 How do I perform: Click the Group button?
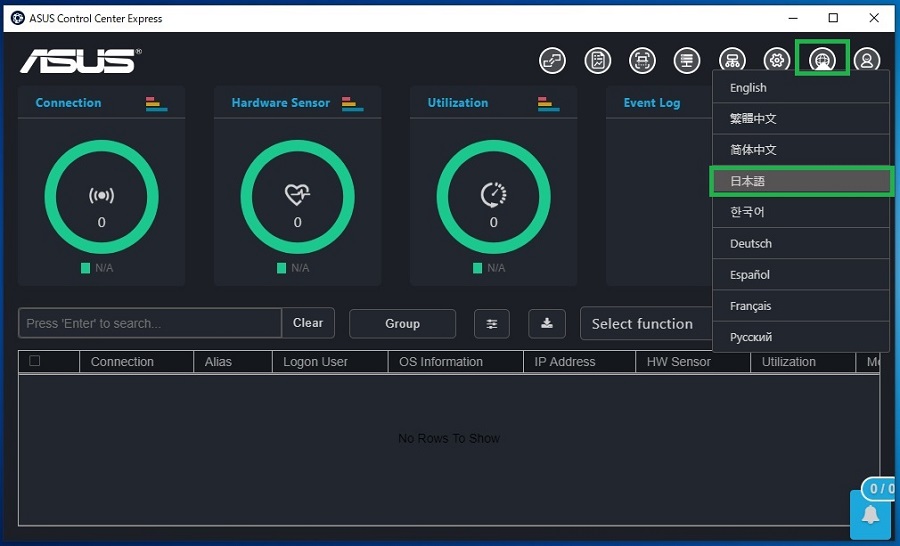click(x=402, y=323)
